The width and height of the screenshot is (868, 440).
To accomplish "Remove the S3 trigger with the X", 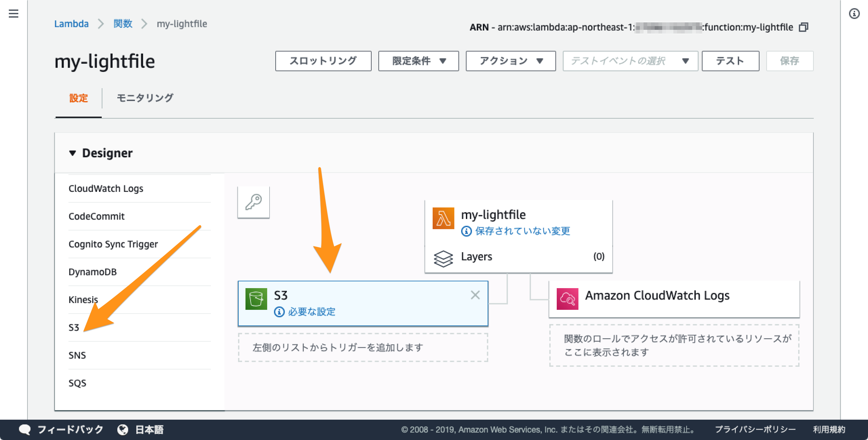I will (475, 295).
